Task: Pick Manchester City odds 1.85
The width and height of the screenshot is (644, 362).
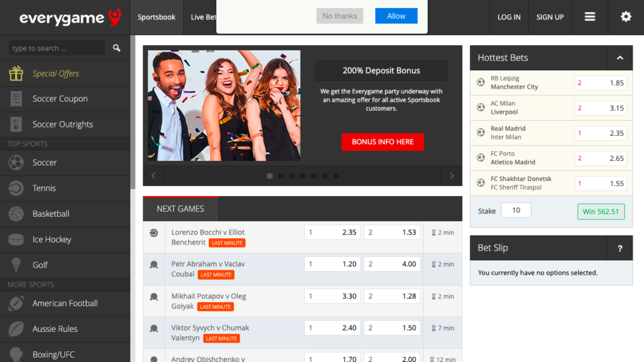Action: [601, 83]
